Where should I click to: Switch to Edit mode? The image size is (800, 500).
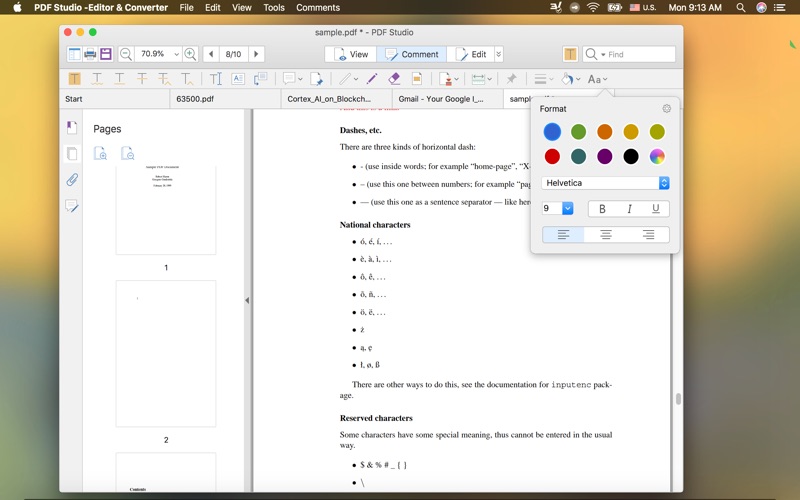pos(472,54)
